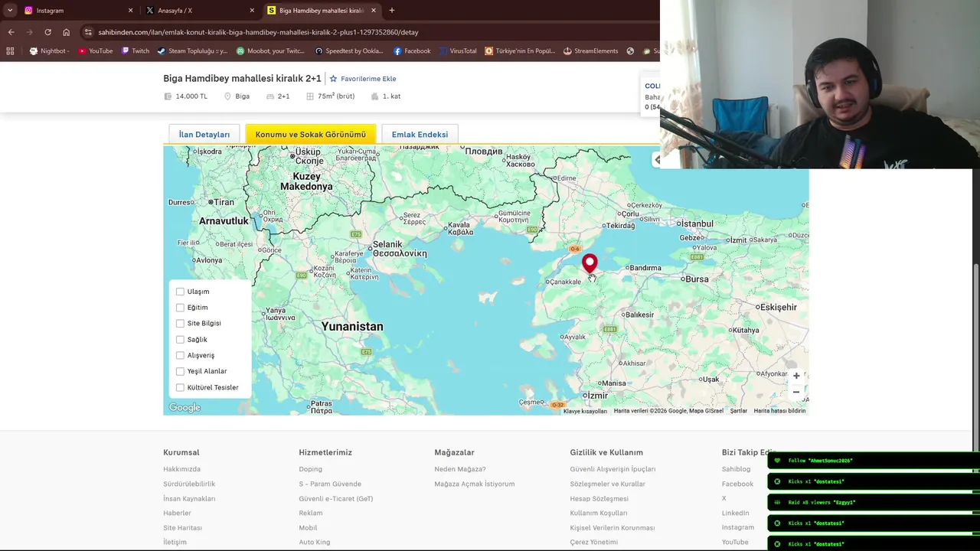Open Güvenli Alışverişin İpuçları link
The width and height of the screenshot is (980, 551).
point(612,469)
